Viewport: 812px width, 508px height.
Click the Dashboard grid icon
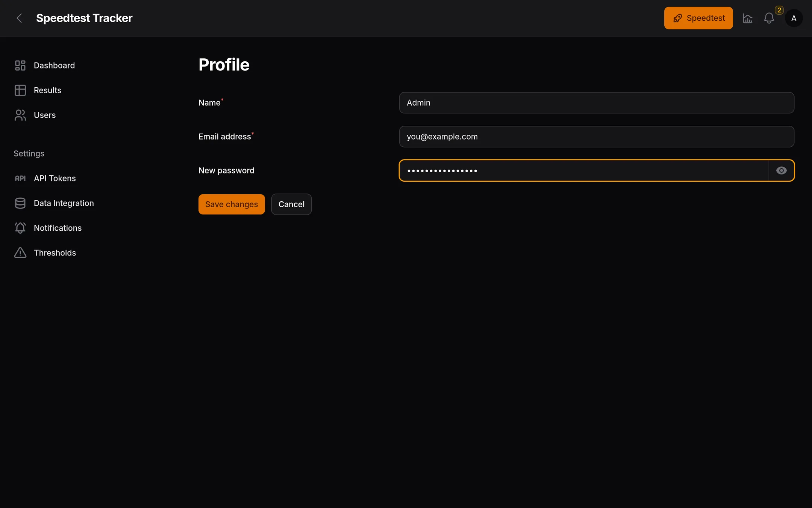tap(20, 65)
